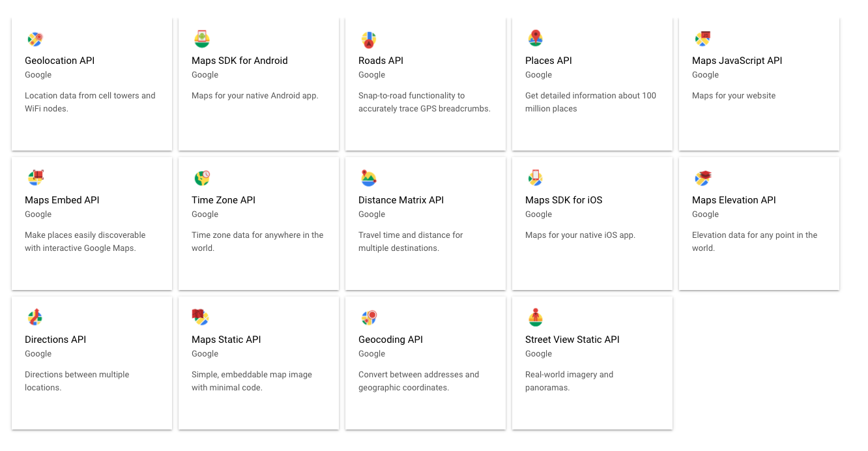Screen dimensions: 868x451
Task: Click the Time Zone API description text
Action: pyautogui.click(x=257, y=241)
